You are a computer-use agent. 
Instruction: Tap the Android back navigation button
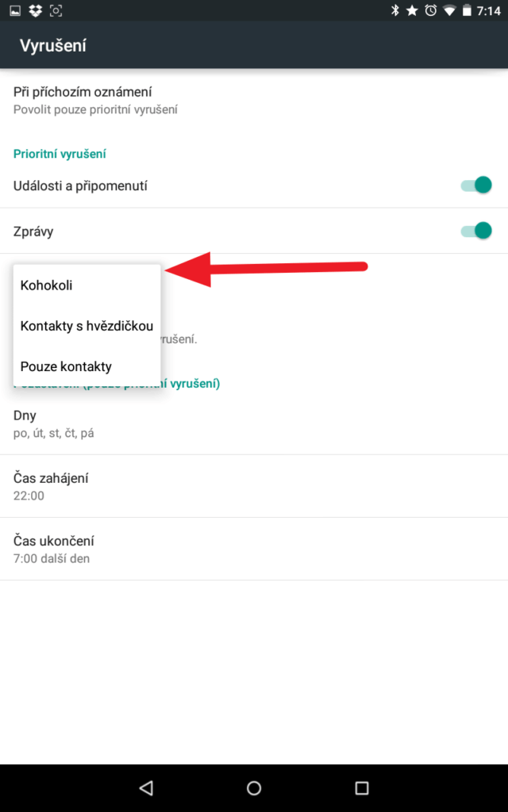pyautogui.click(x=146, y=787)
